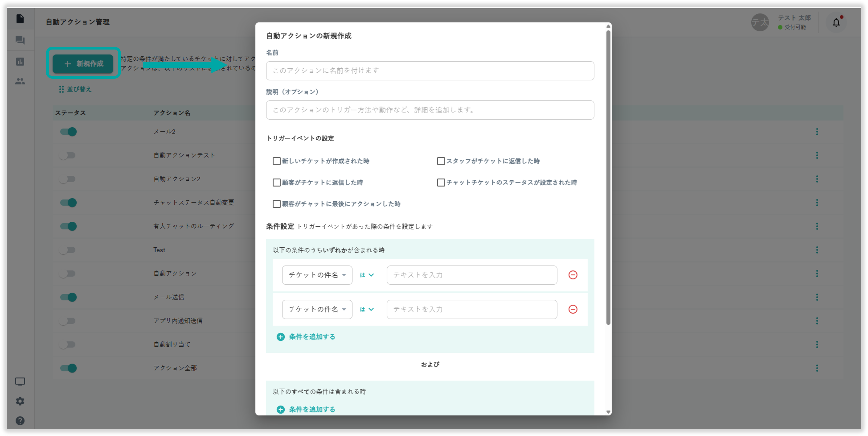Viewport: 868px width, 436px height.
Task: Click the 新規作成 button
Action: (x=83, y=64)
